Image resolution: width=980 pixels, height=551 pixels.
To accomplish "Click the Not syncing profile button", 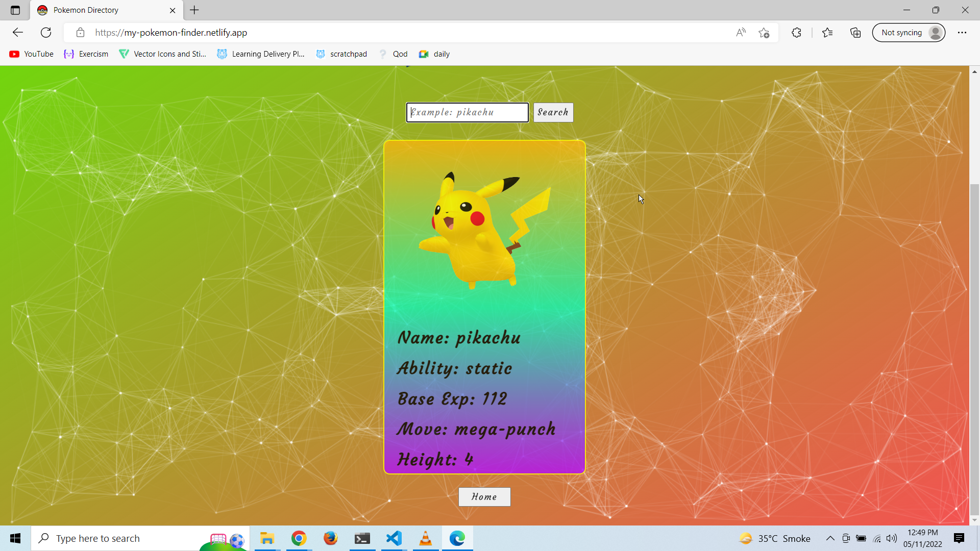I will pos(909,33).
